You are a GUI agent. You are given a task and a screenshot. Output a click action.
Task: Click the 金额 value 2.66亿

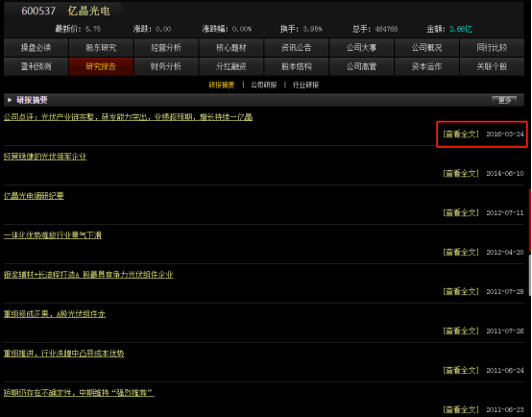[461, 29]
